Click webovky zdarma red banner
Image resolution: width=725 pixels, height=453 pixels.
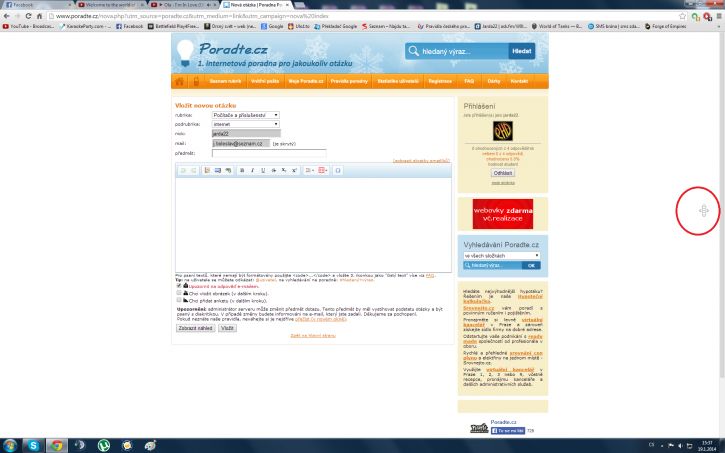(503, 214)
